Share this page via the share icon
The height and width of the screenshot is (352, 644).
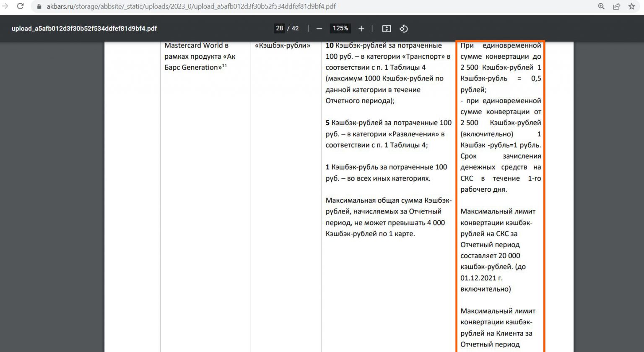616,6
